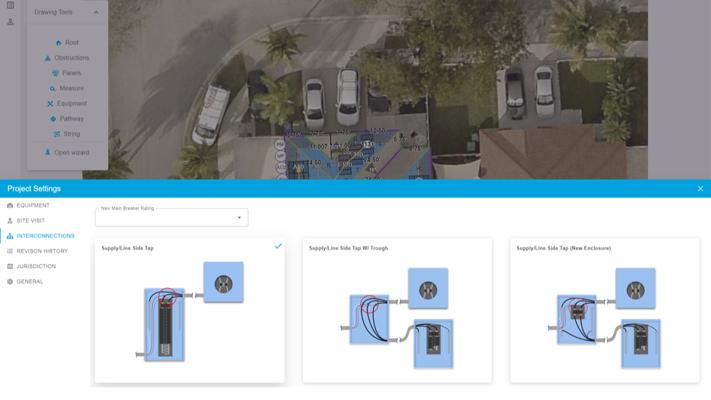
Task: Open the General settings section
Action: click(x=30, y=282)
